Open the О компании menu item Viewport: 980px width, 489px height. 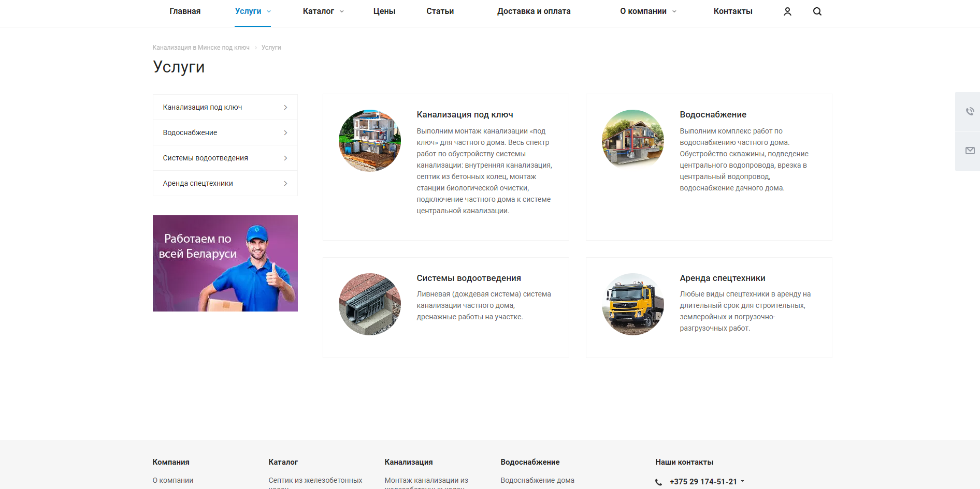point(643,11)
